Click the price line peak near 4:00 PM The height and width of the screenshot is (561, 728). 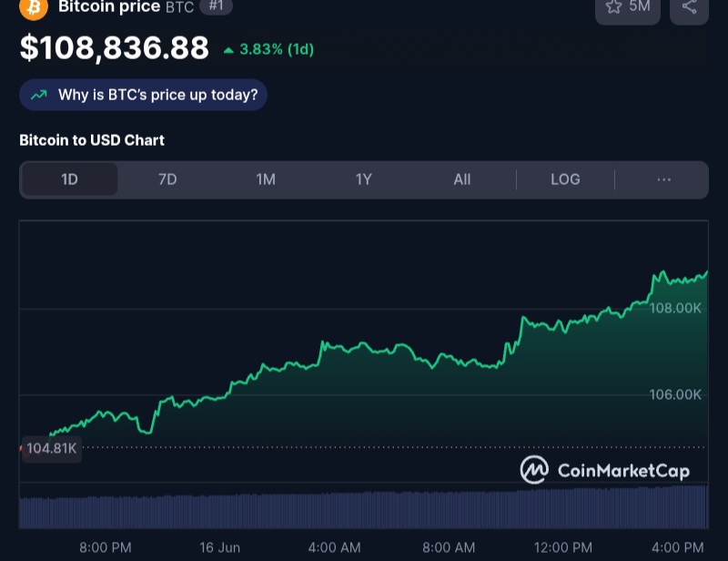pyautogui.click(x=662, y=271)
